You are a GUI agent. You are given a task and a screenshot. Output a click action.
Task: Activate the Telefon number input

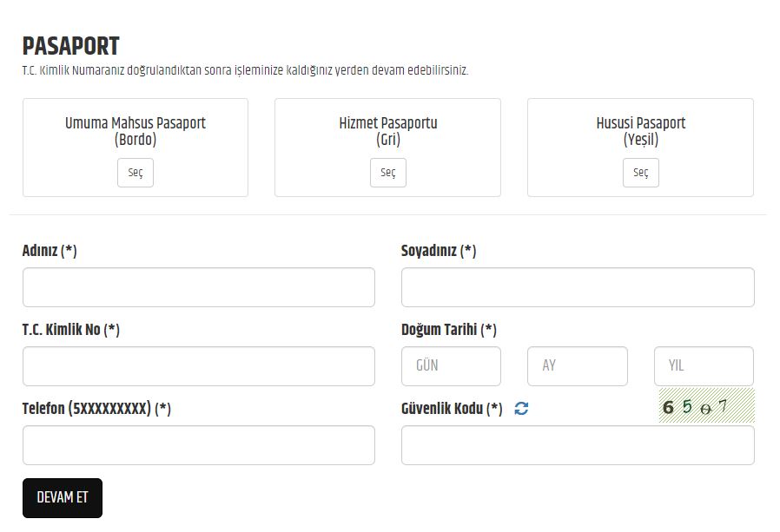199,445
